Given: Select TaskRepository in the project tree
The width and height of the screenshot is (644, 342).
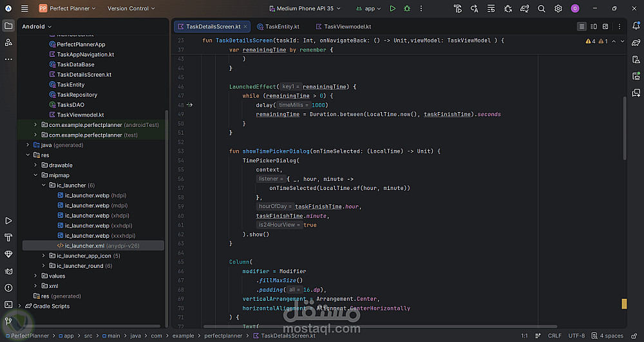Looking at the screenshot, I should pos(77,95).
